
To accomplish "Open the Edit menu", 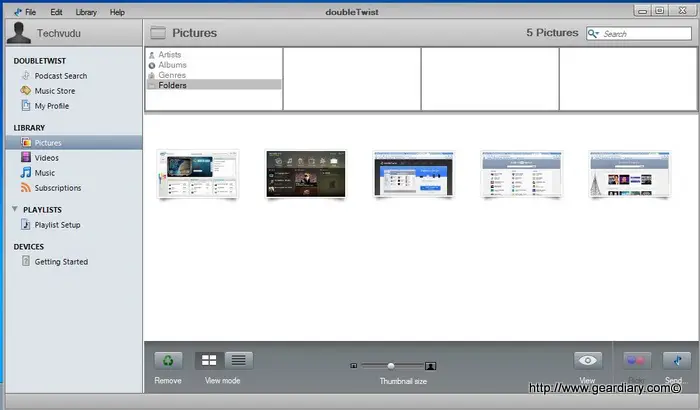I will (x=56, y=12).
